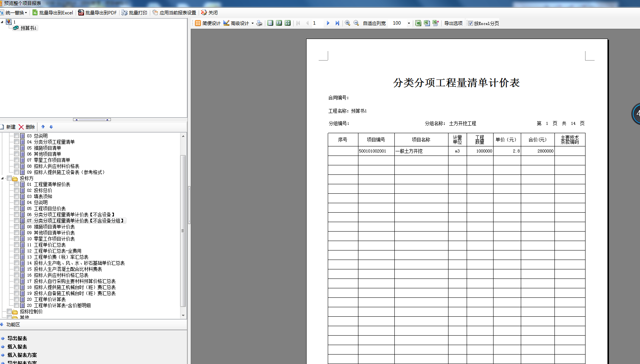Screen dimensions: 640x364
Task: Click the move down blue arrow
Action: click(x=51, y=127)
